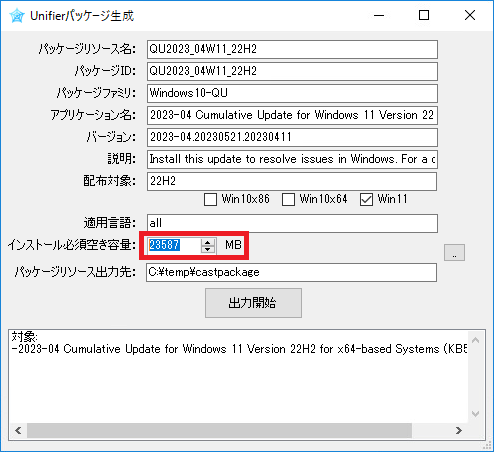494x452 pixels.
Task: Click the アプリケーション名 input field
Action: pyautogui.click(x=292, y=115)
